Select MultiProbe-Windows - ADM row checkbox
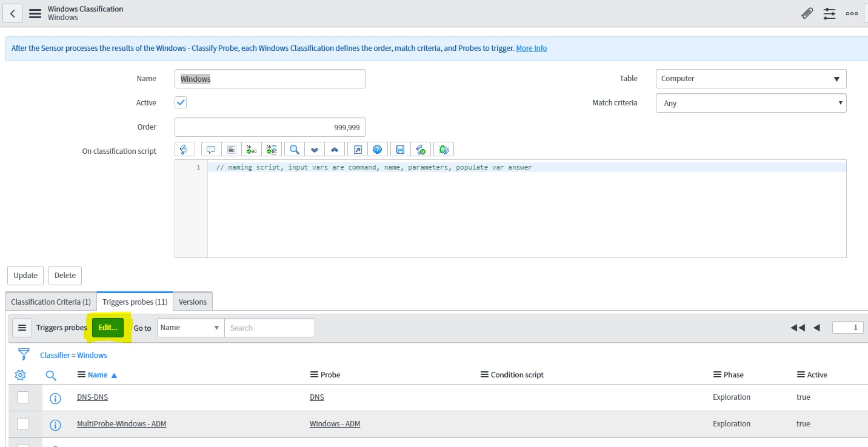The image size is (868, 447). click(23, 424)
